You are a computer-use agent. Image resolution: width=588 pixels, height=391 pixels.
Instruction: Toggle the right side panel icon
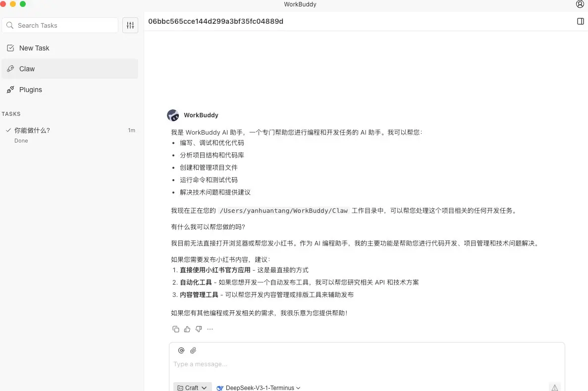click(580, 21)
